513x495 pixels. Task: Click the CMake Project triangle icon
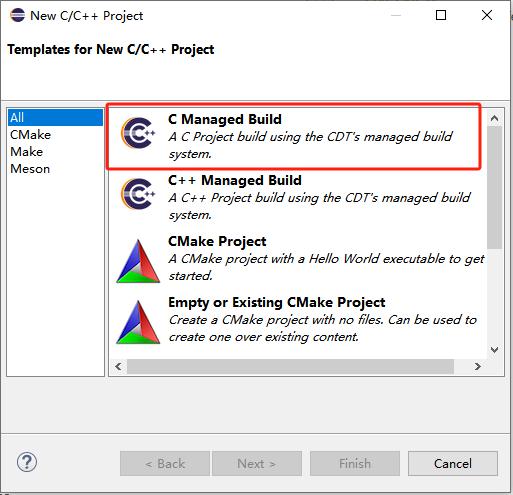[138, 261]
